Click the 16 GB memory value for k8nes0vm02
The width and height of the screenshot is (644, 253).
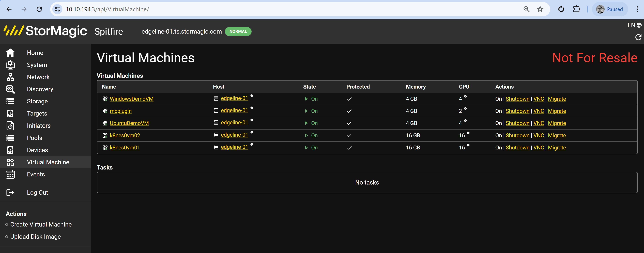(413, 135)
